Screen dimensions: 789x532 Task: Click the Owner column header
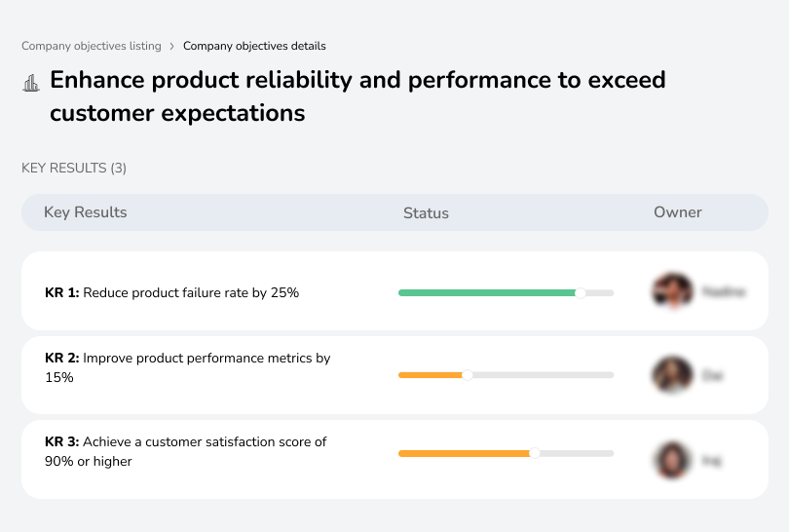tap(678, 212)
